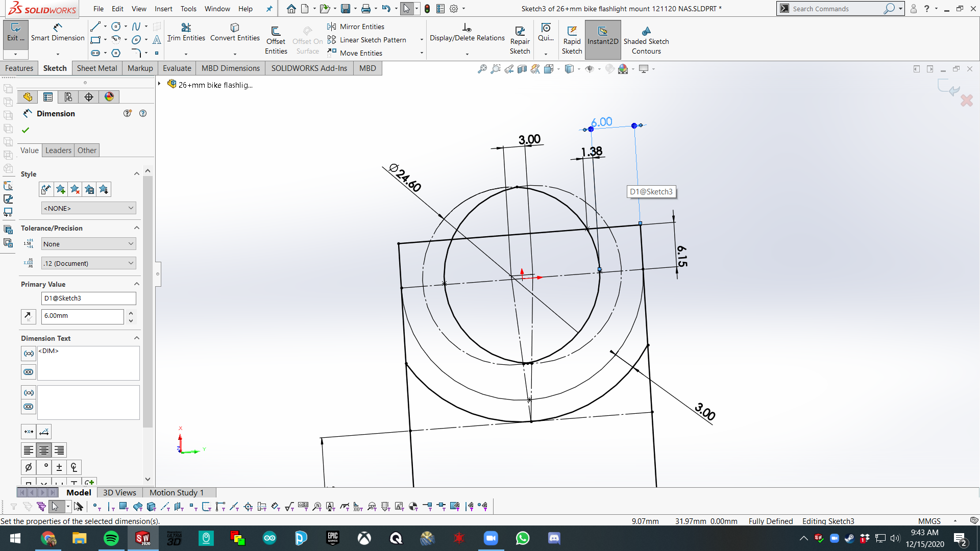Toggle the add parentheses button

click(29, 353)
